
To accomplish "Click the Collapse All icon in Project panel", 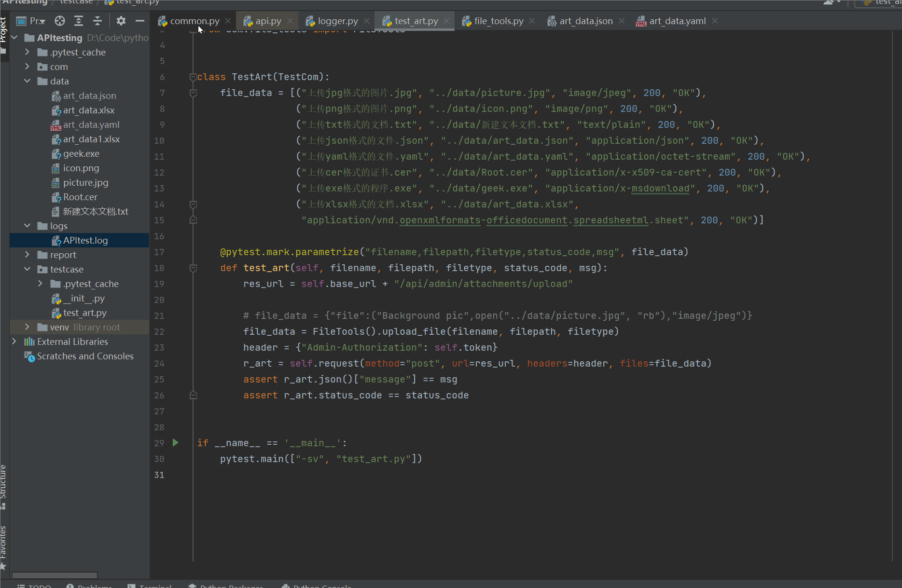I will coord(97,21).
